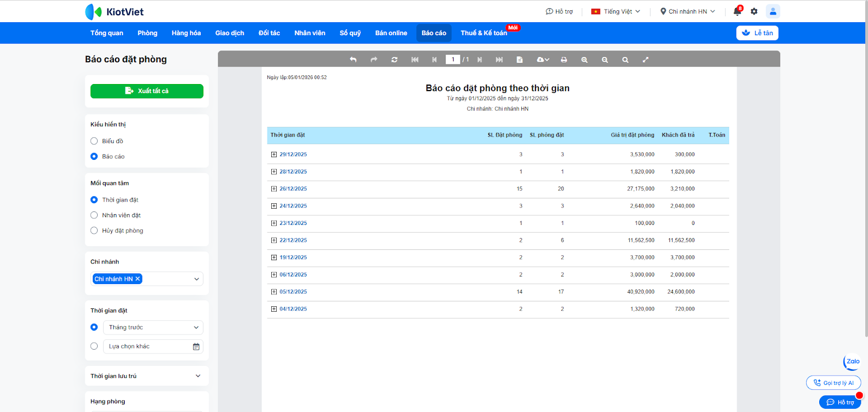Click the undo arrow in report toolbar
Screen dimensions: 868x412
click(x=353, y=60)
